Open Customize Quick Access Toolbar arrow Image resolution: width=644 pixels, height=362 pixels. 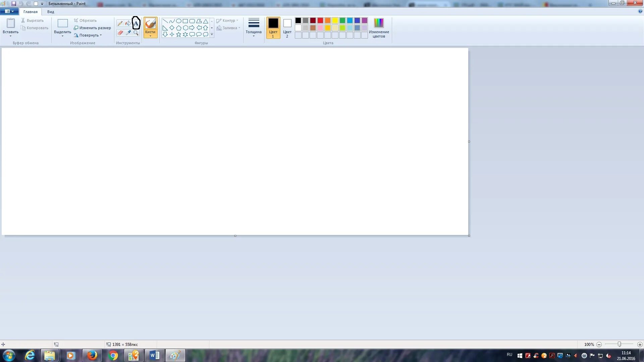(42, 4)
